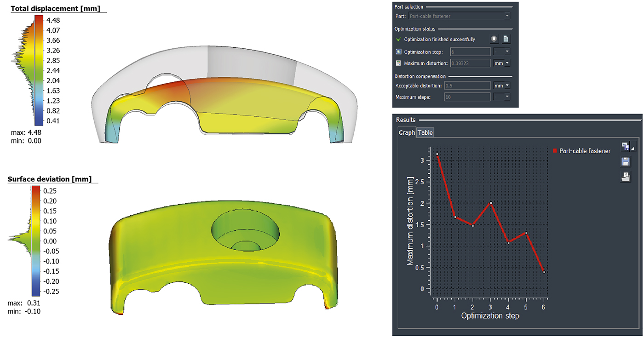Open the optimization report document icon
644x338 pixels.
[x=506, y=40]
